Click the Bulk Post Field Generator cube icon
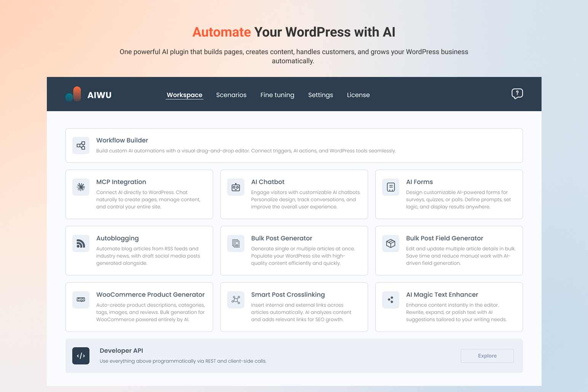The image size is (588, 392). click(x=390, y=243)
